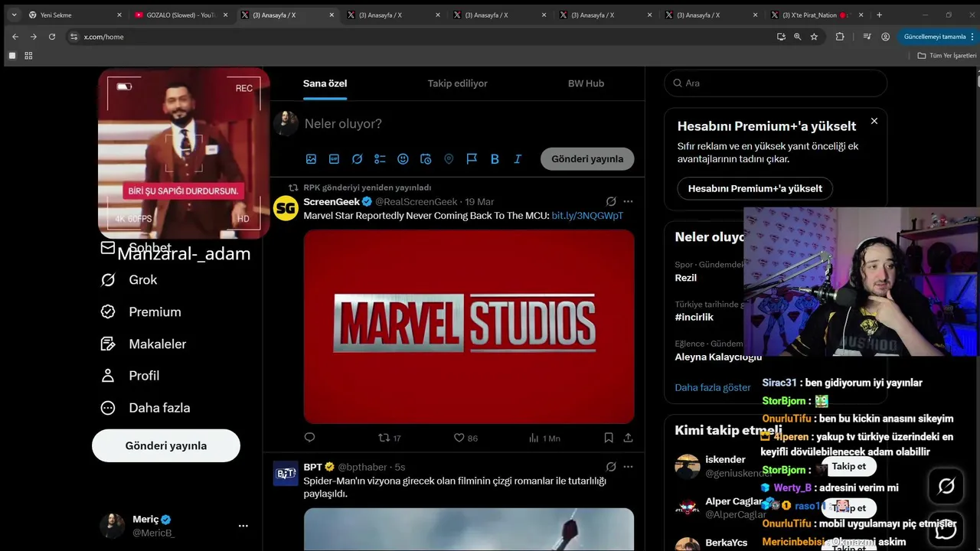Viewport: 980px width, 551px height.
Task: Open the bit.ly/3NQGWpT link
Action: click(x=587, y=216)
